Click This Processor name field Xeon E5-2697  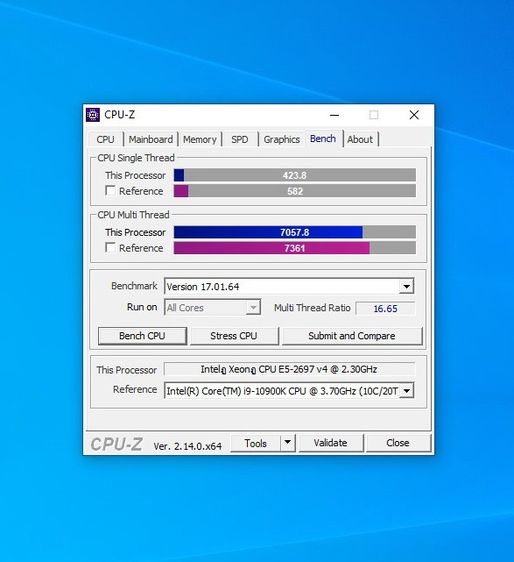coord(289,369)
